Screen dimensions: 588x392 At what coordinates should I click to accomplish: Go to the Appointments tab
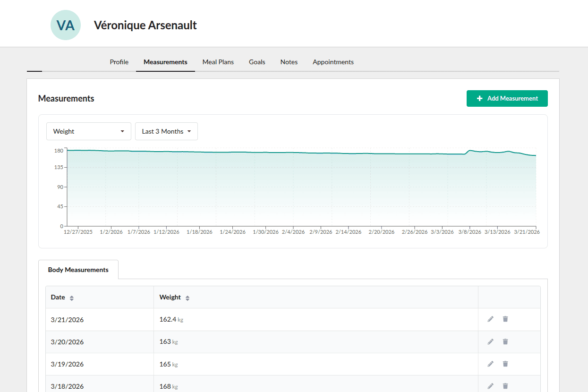point(333,62)
